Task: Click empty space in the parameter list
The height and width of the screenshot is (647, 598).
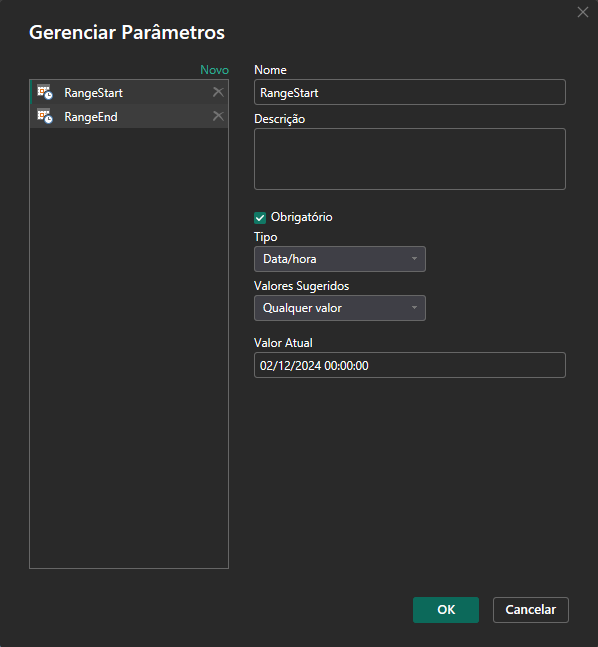Action: (129, 347)
